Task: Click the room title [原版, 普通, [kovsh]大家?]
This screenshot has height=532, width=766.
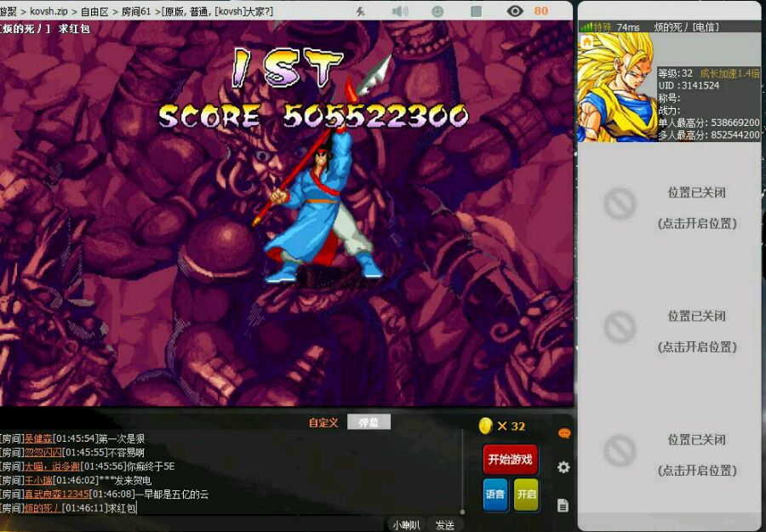Action: [217, 11]
